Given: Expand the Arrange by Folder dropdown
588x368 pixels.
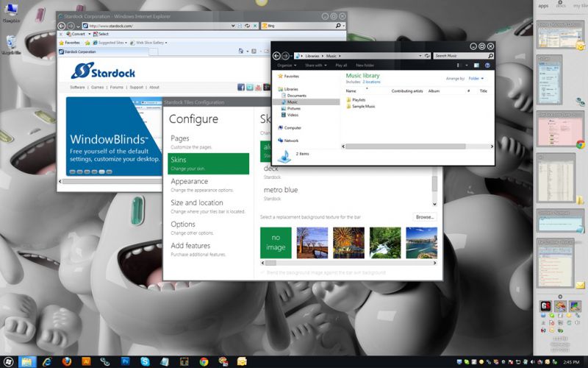Looking at the screenshot, I should pos(476,78).
